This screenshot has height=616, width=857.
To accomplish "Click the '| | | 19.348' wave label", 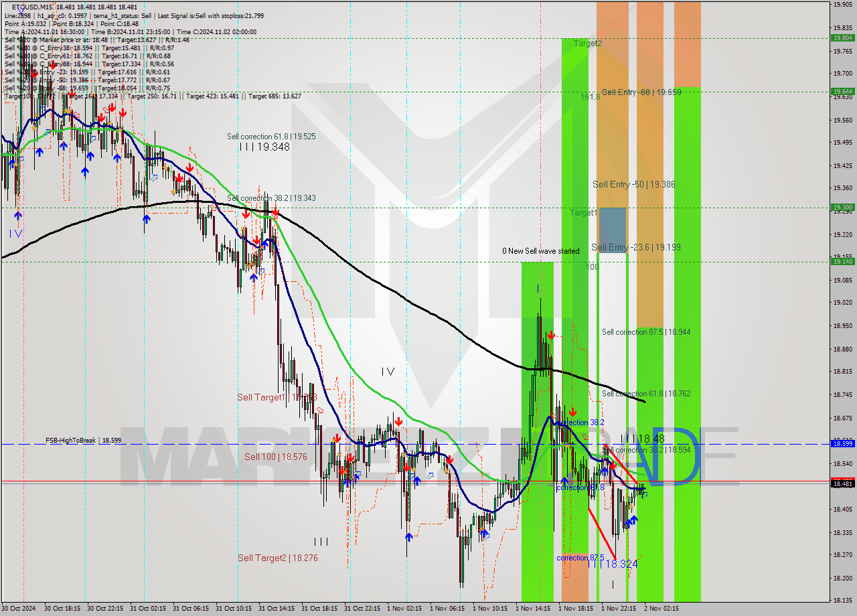I will point(264,147).
